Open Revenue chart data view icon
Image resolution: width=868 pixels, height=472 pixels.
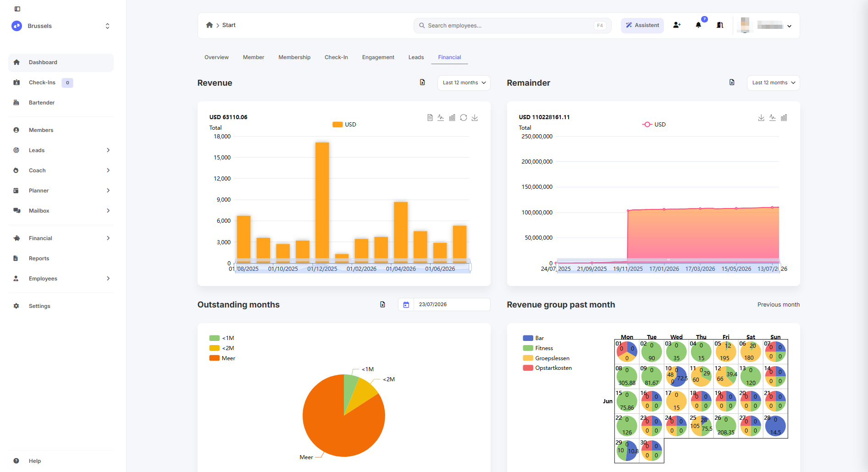(430, 118)
